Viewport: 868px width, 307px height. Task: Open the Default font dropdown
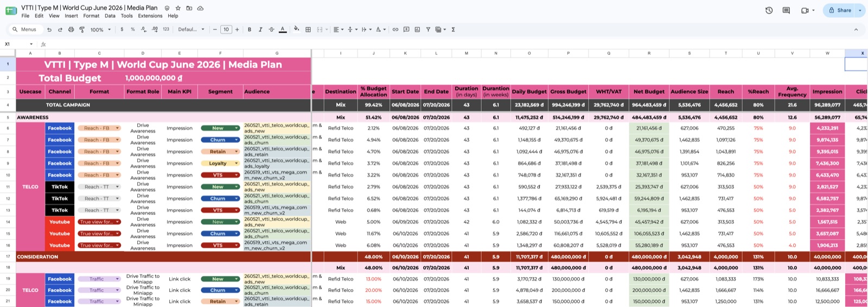tap(191, 29)
